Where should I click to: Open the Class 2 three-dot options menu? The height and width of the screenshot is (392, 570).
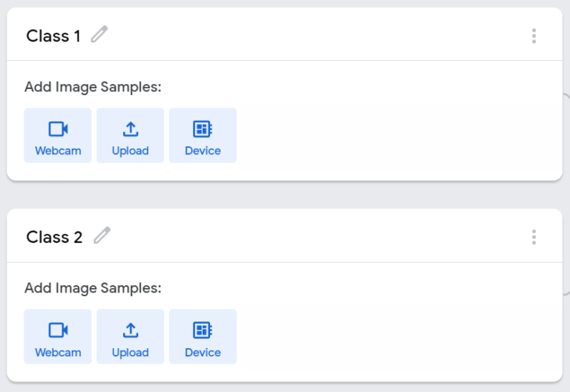click(534, 238)
